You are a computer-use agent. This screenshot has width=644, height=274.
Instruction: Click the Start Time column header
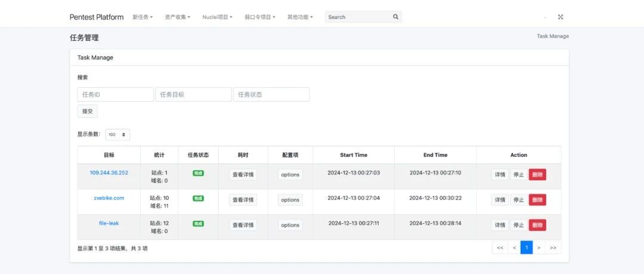coord(354,155)
